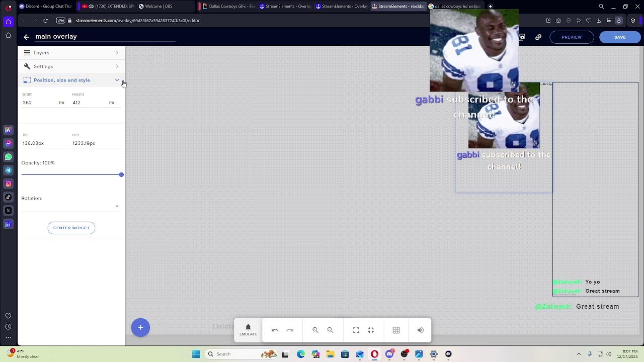Switch to dallas cowboys hd wallpaper tab
This screenshot has height=362, width=644.
tap(455, 7)
